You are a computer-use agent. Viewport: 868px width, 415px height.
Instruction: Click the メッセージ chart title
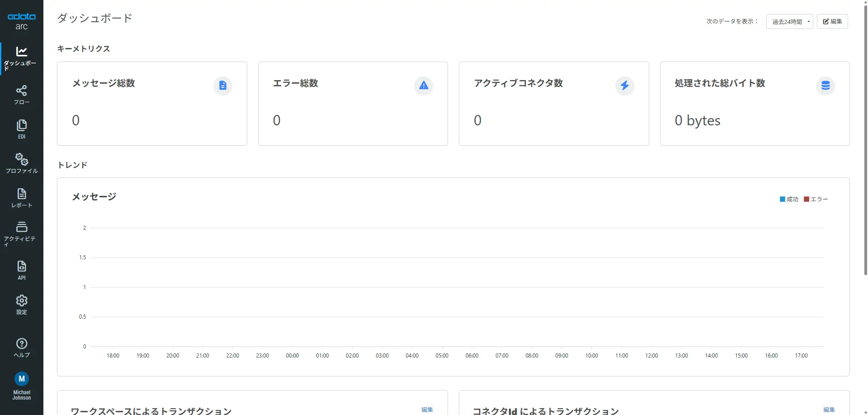tap(94, 197)
